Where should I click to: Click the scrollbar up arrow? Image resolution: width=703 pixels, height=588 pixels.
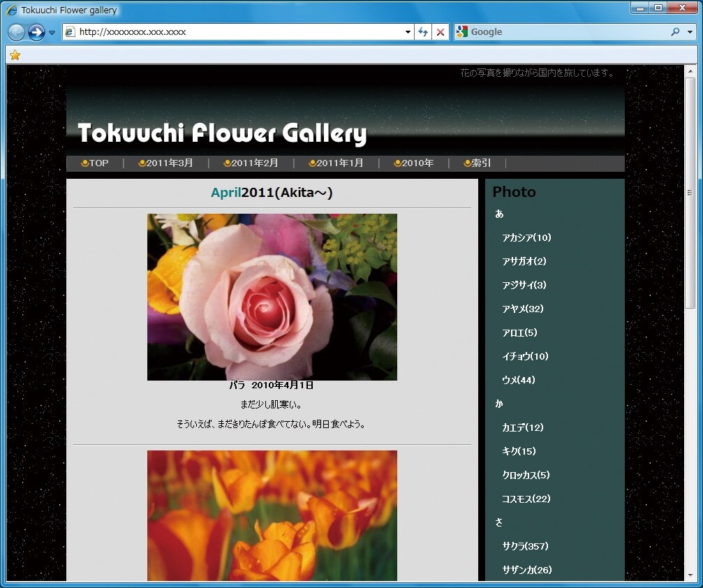(690, 71)
